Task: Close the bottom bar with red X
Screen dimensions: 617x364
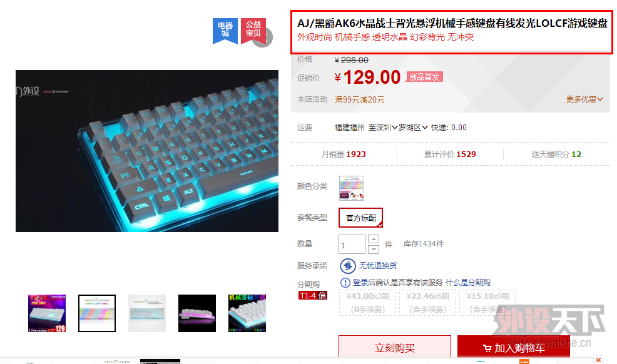Action: click(598, 360)
